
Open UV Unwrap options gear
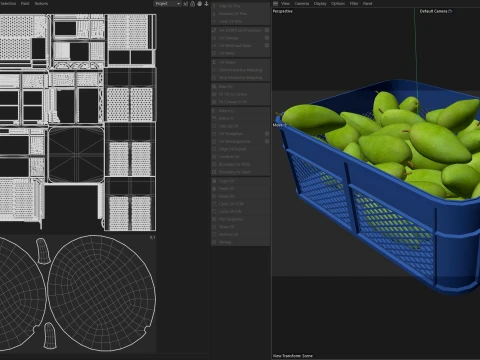pyautogui.click(x=267, y=38)
